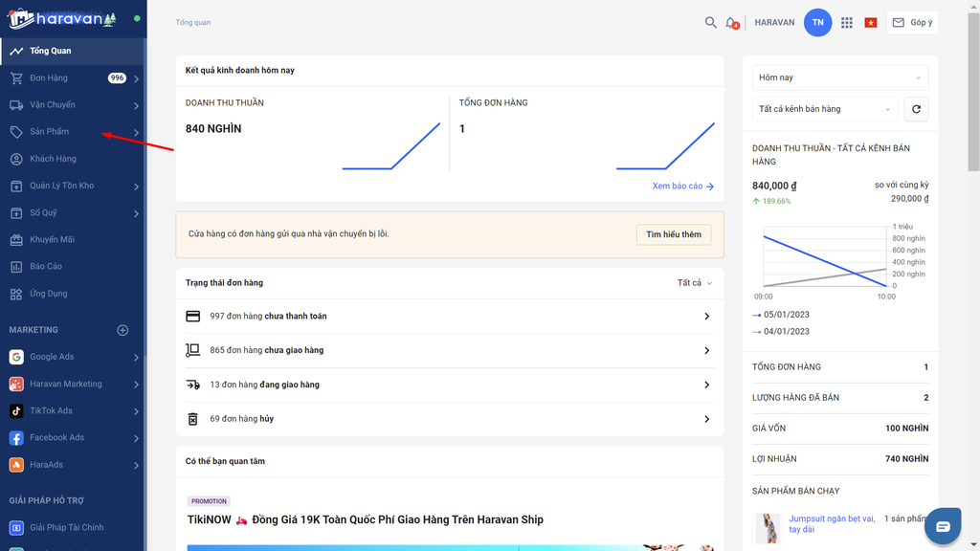Click the TN user avatar

[817, 23]
